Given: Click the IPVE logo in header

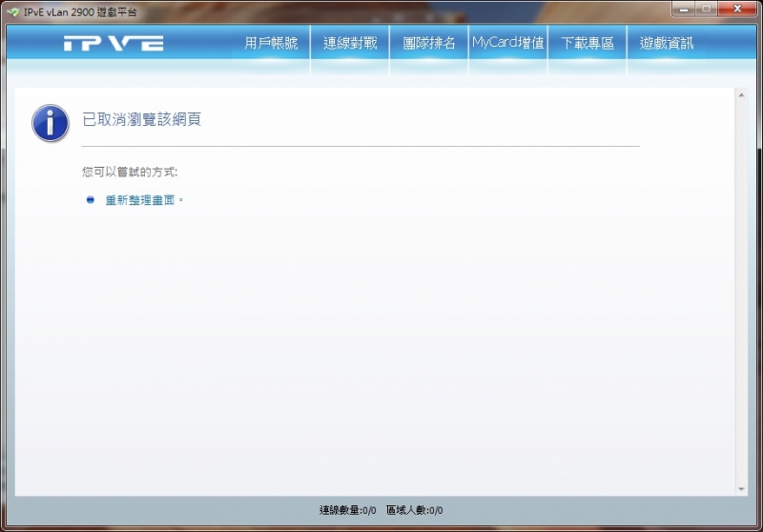Looking at the screenshot, I should click(113, 43).
